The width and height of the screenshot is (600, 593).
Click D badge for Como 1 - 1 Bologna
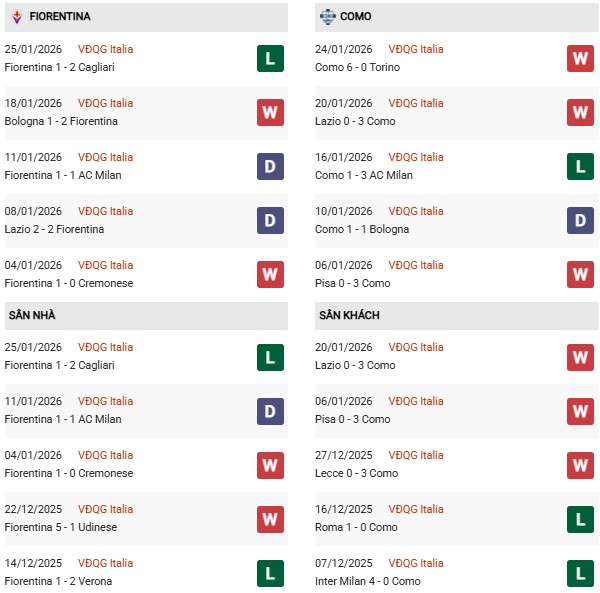click(580, 220)
